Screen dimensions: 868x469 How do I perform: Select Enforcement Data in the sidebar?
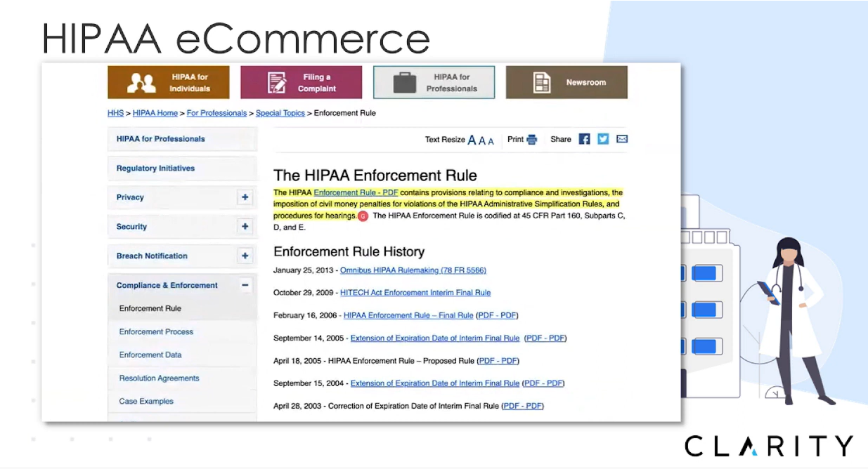pos(182,355)
